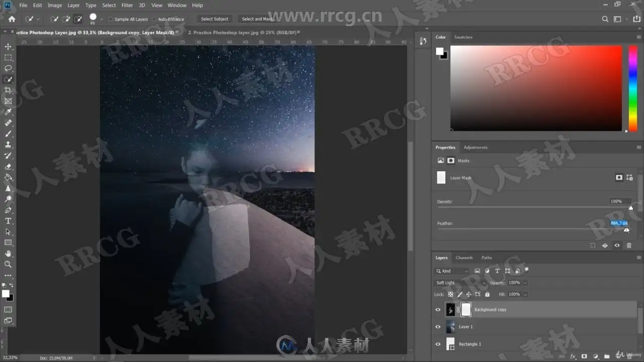This screenshot has height=362, width=644.
Task: Select the Crop tool
Action: pyautogui.click(x=8, y=90)
